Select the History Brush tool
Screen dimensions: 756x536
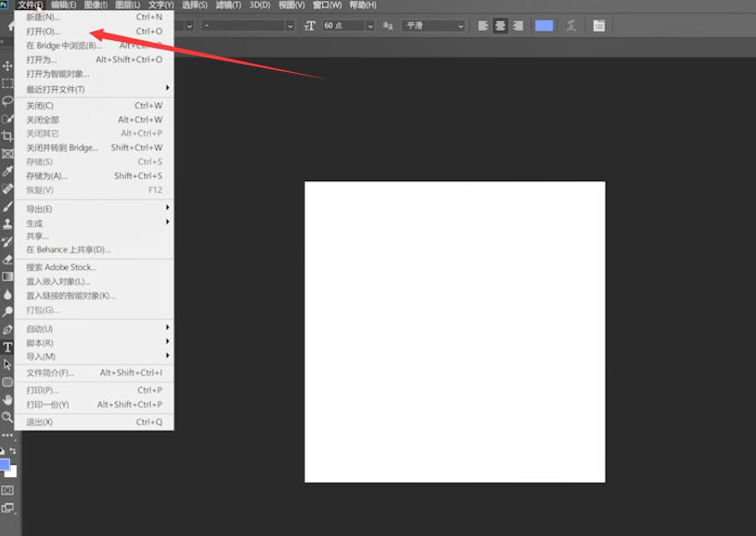[x=8, y=242]
